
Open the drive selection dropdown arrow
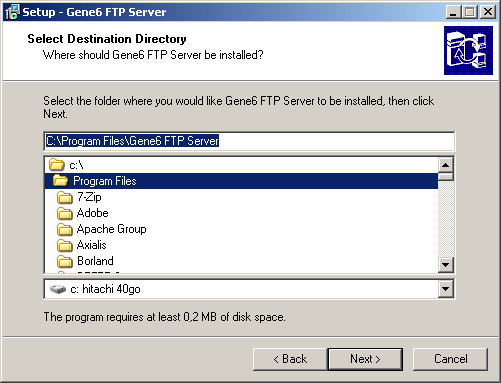click(x=446, y=289)
